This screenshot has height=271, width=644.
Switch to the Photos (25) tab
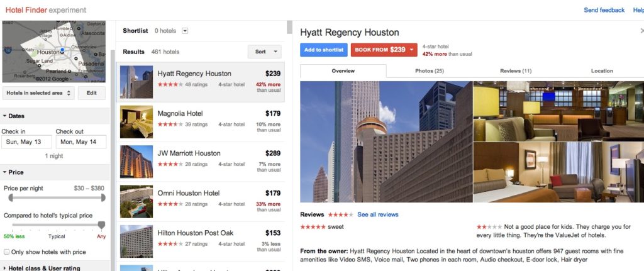[429, 71]
